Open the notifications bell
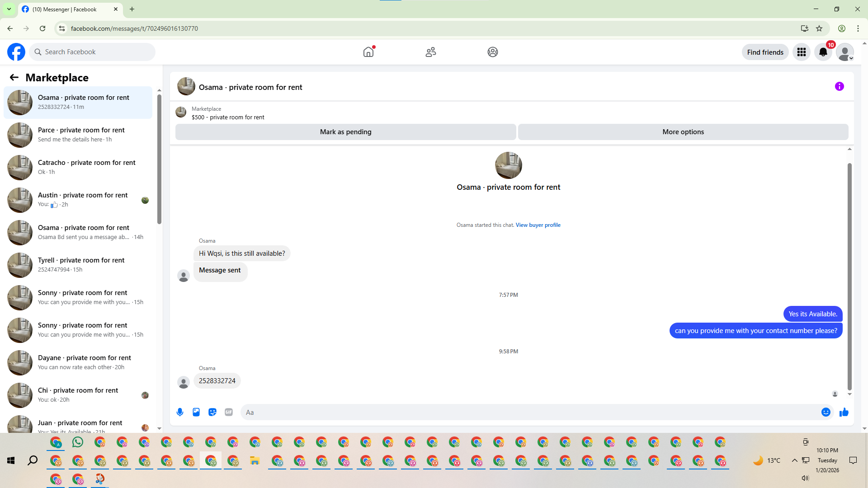 [x=823, y=52]
